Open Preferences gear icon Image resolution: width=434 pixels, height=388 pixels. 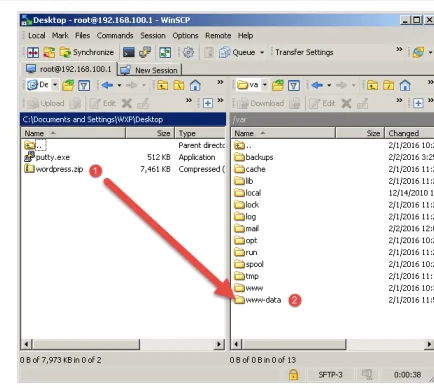click(188, 52)
